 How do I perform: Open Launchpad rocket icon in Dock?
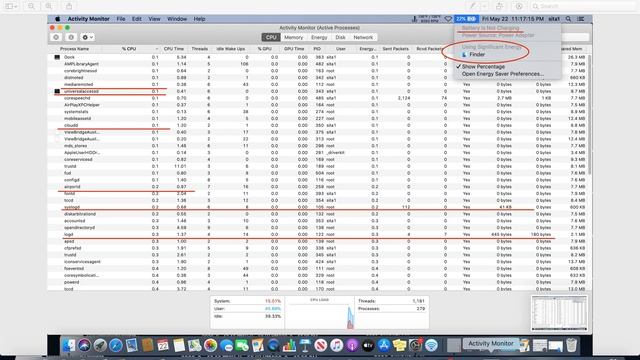click(100, 345)
